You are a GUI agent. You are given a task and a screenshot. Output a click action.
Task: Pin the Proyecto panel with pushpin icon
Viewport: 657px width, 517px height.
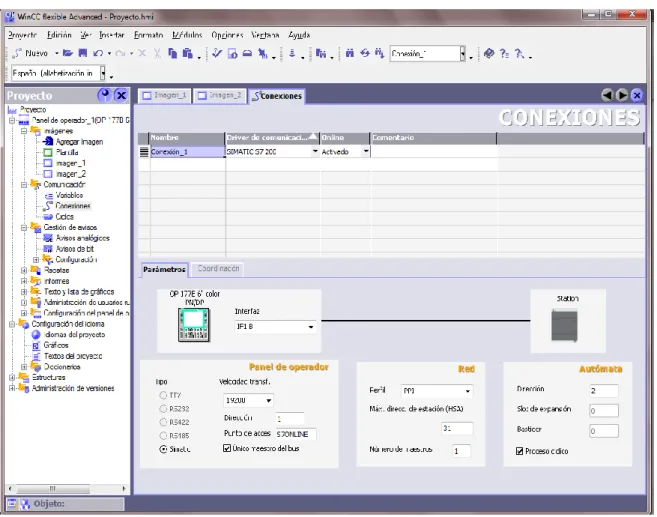pyautogui.click(x=104, y=95)
